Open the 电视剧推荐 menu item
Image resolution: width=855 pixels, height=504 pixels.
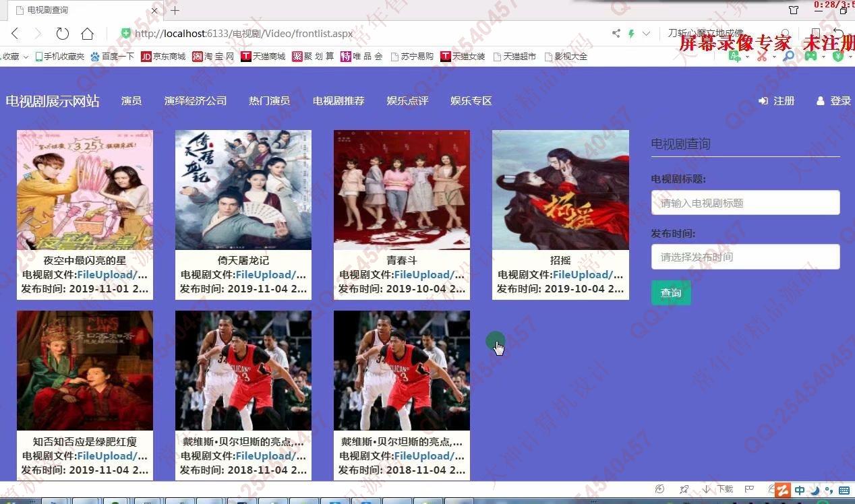pyautogui.click(x=338, y=101)
